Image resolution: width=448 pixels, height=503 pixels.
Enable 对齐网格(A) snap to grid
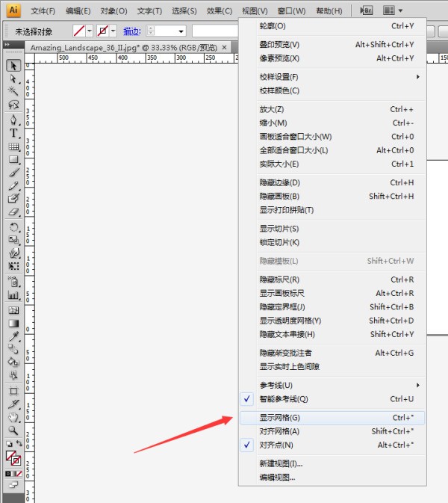(332, 431)
